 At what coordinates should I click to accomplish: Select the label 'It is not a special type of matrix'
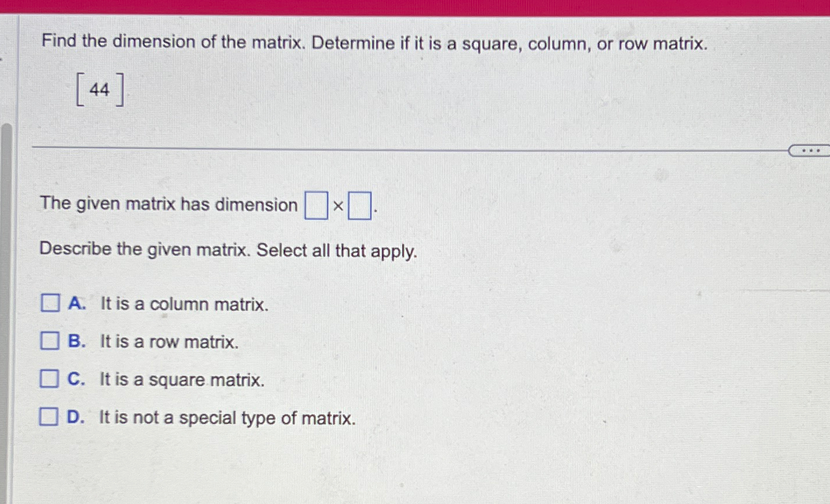(x=227, y=418)
